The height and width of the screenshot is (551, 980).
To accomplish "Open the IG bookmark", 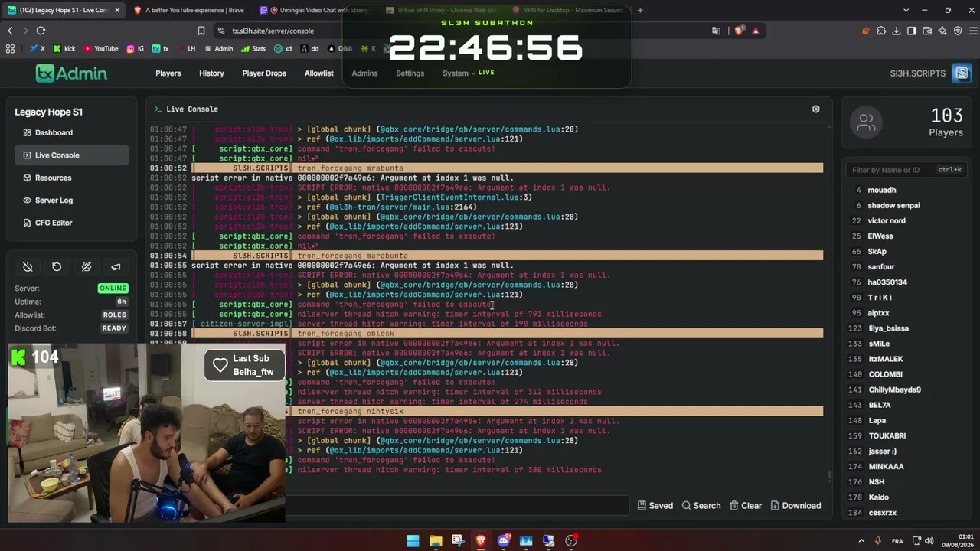I will (135, 48).
